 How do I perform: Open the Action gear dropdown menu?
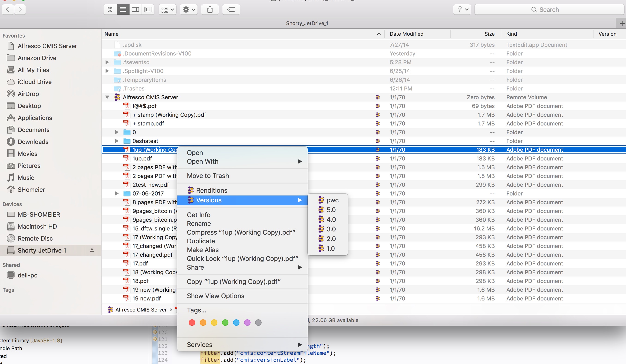click(x=189, y=9)
